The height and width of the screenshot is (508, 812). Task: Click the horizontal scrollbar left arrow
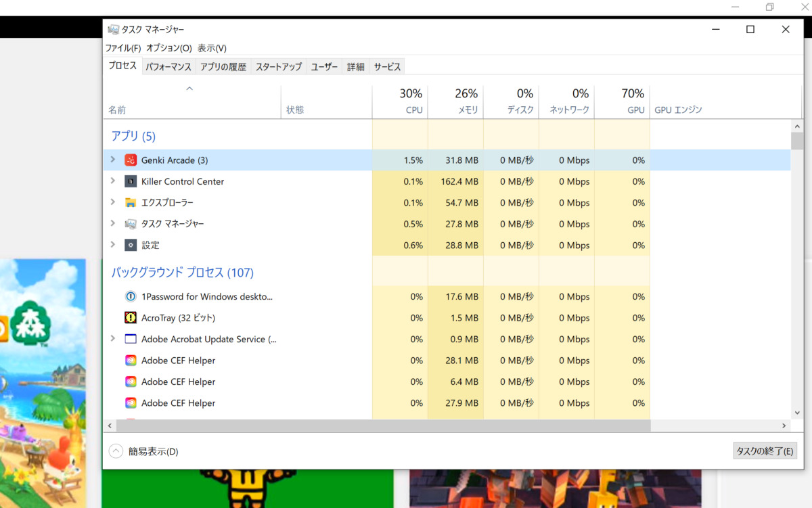110,425
